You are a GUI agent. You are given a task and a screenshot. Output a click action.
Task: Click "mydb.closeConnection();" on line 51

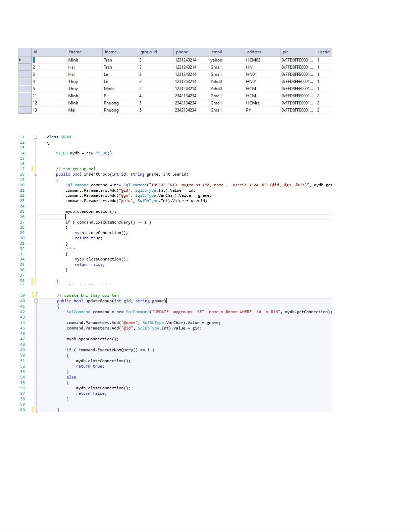click(x=103, y=361)
